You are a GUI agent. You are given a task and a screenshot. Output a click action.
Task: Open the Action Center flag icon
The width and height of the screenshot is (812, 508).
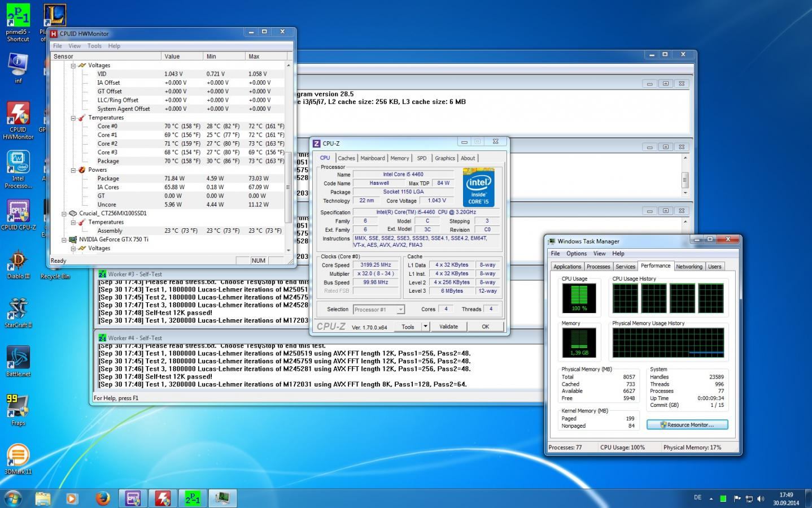[737, 498]
